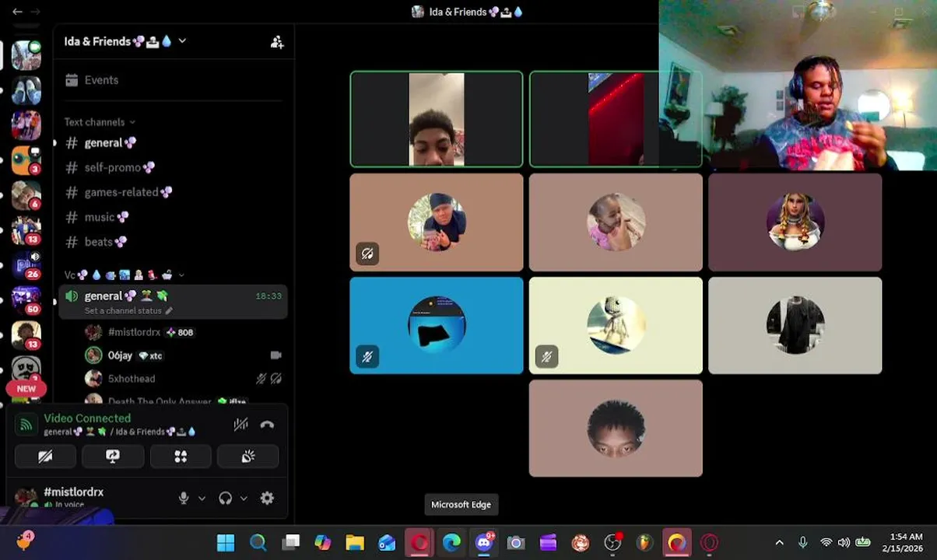
Task: Select tile with blonde character avatar
Action: coord(795,222)
